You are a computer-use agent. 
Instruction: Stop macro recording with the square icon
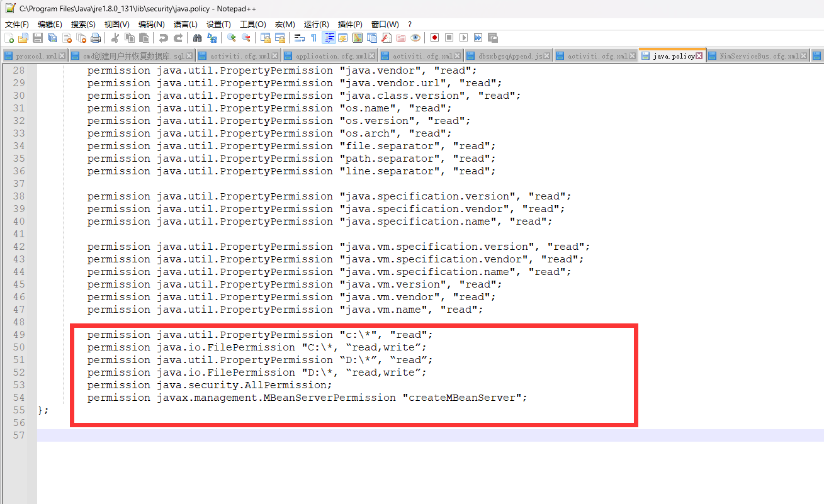[x=449, y=38]
